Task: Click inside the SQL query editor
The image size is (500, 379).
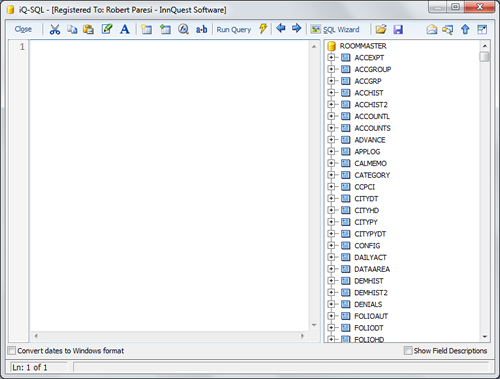Action: [x=170, y=185]
